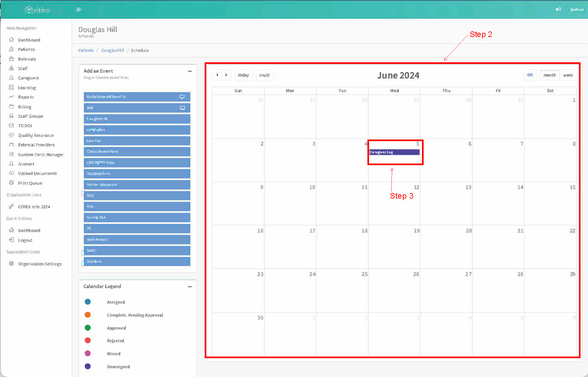Click the orange Complete Pending Approval swatch
Image resolution: width=588 pixels, height=377 pixels.
coord(88,315)
